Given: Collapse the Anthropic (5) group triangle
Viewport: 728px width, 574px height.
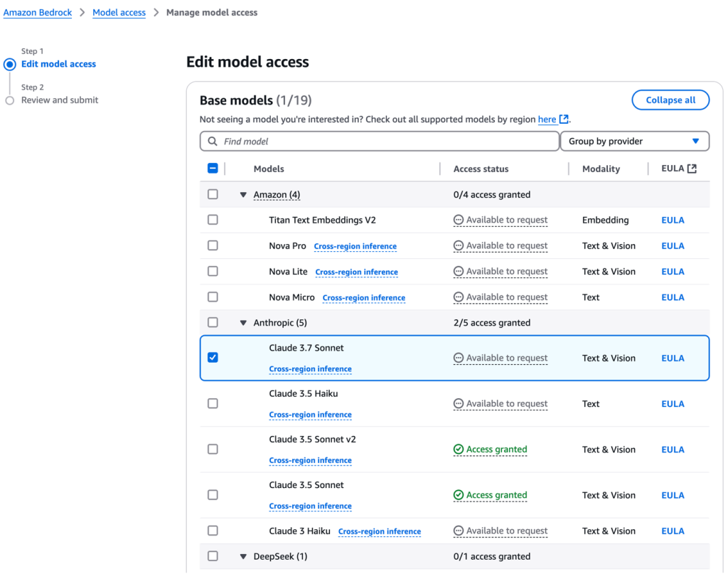Looking at the screenshot, I should (x=243, y=323).
